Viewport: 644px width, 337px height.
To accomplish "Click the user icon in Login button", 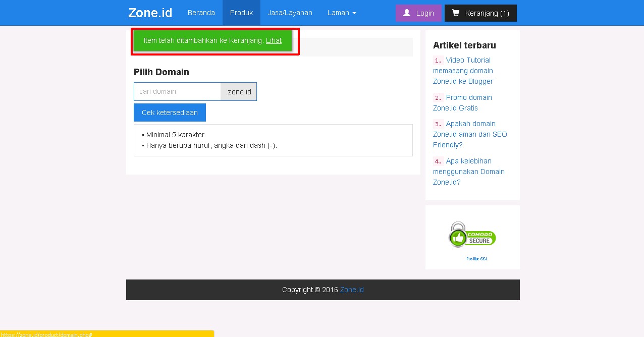I will (407, 13).
